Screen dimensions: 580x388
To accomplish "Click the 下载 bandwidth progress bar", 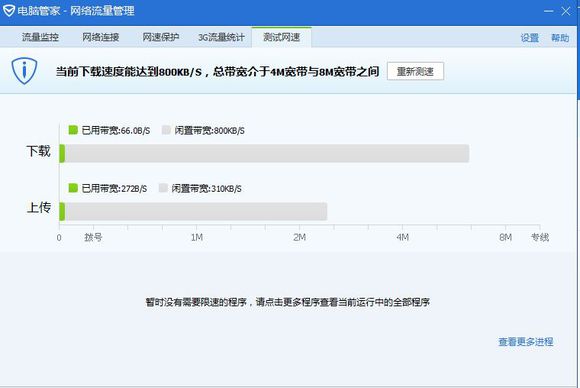I will tap(264, 153).
